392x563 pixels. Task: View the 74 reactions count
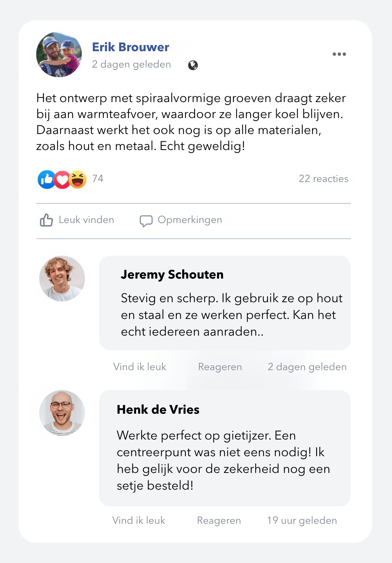coord(98,179)
